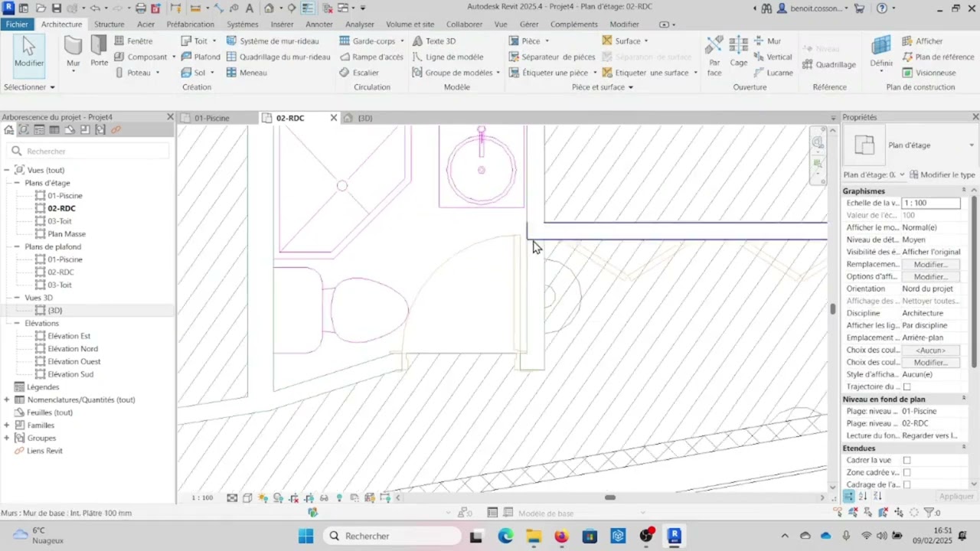Click Modifier for Remplacements visibilité
This screenshot has height=551, width=980.
[x=930, y=265]
